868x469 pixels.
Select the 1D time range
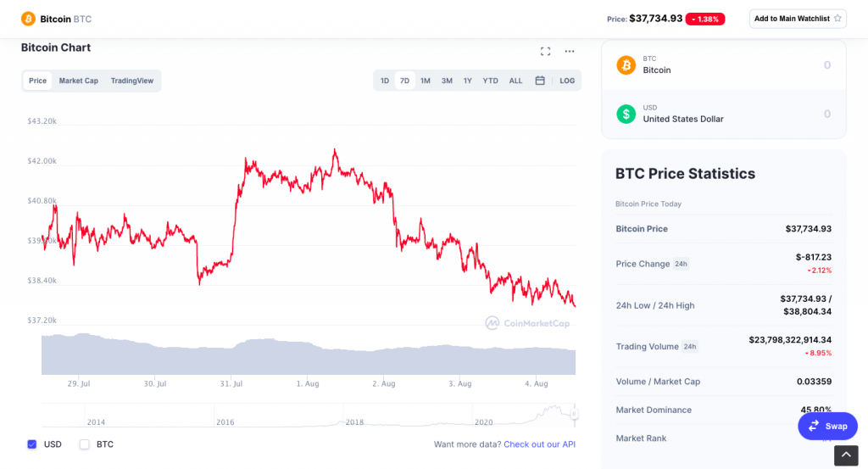385,81
